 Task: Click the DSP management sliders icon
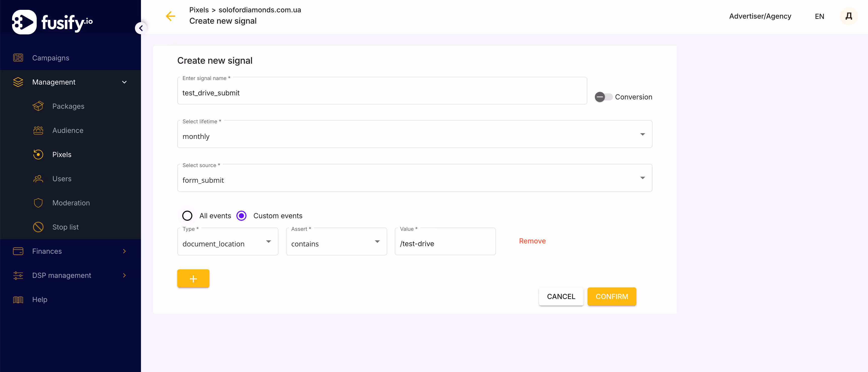click(x=18, y=275)
